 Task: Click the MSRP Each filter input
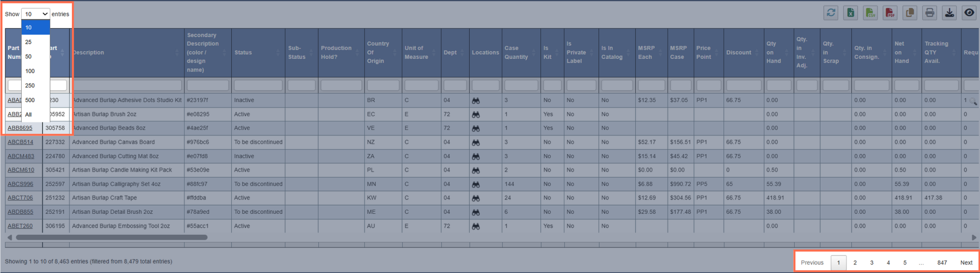tap(651, 85)
